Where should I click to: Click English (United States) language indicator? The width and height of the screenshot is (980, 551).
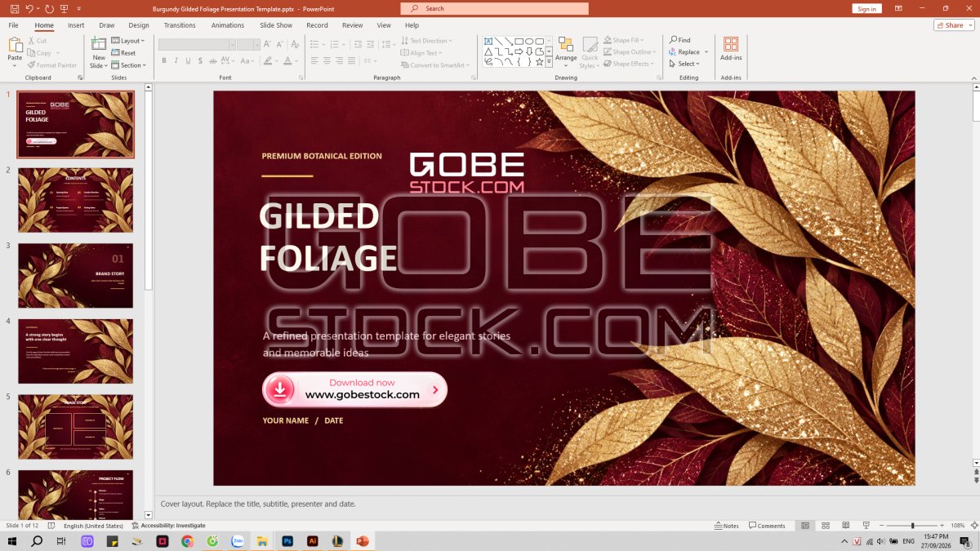point(93,526)
